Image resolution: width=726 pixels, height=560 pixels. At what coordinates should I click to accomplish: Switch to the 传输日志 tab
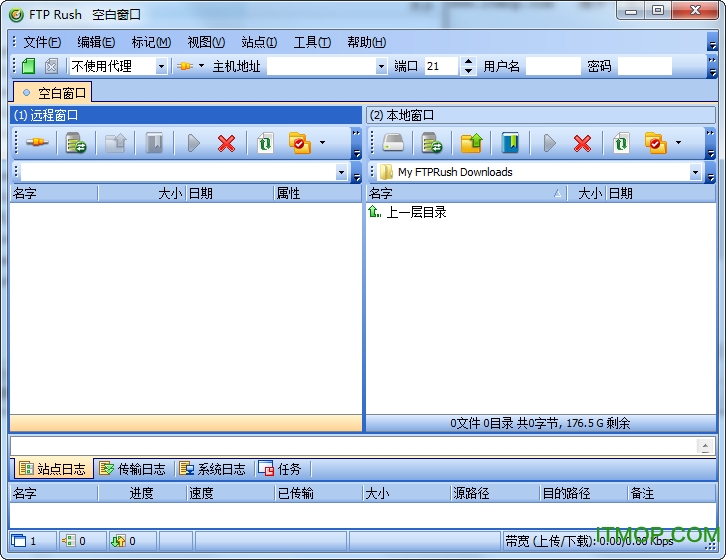pyautogui.click(x=133, y=469)
